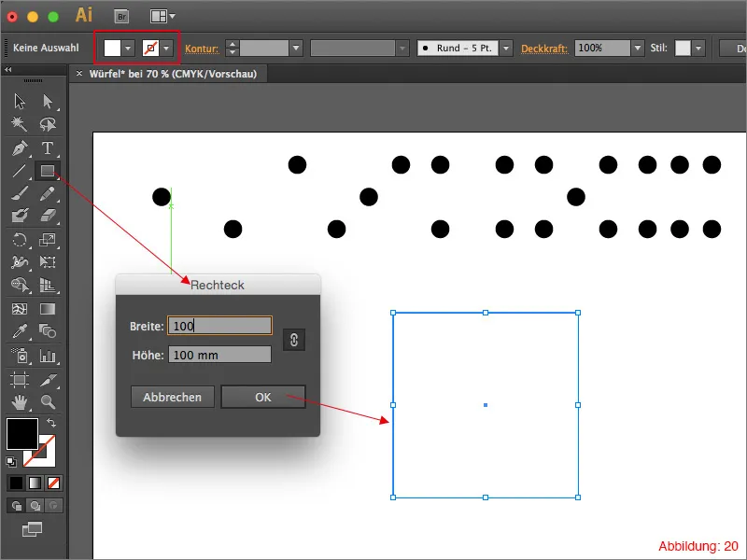
Task: Apply None mode button
Action: point(53,483)
